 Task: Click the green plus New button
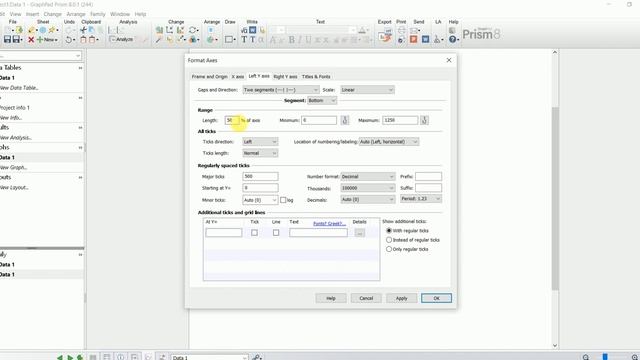click(x=47, y=40)
